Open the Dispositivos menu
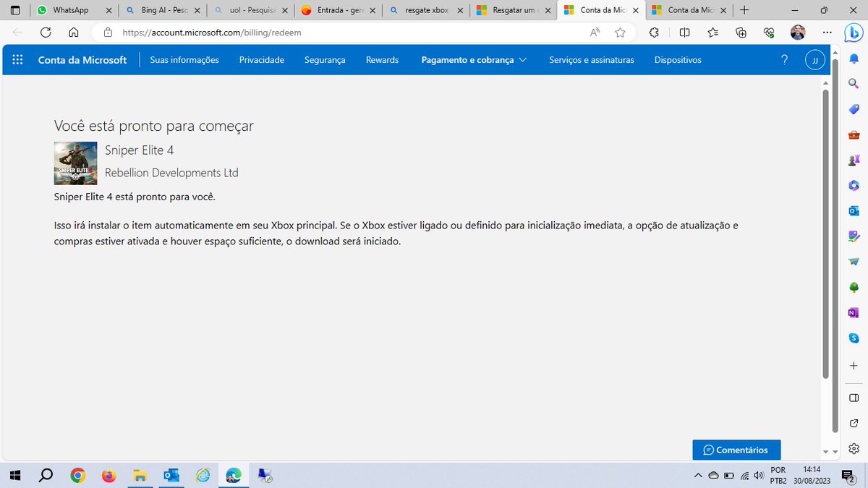This screenshot has height=488, width=868. pos(678,60)
